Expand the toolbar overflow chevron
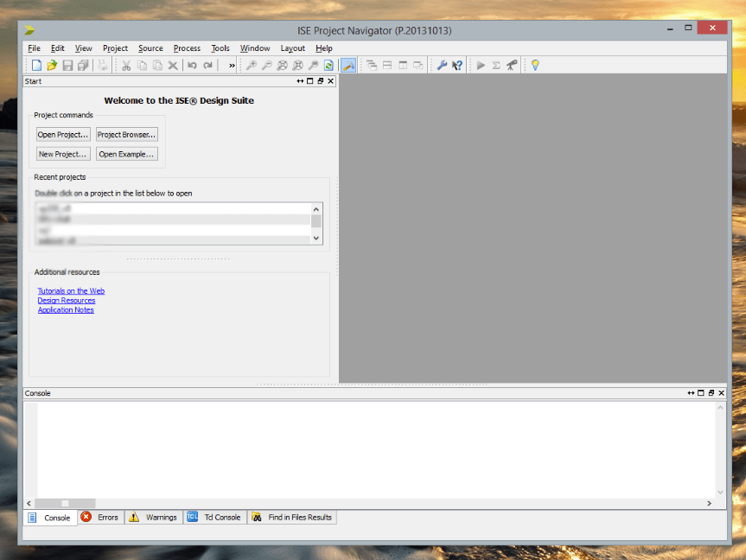 pos(232,66)
